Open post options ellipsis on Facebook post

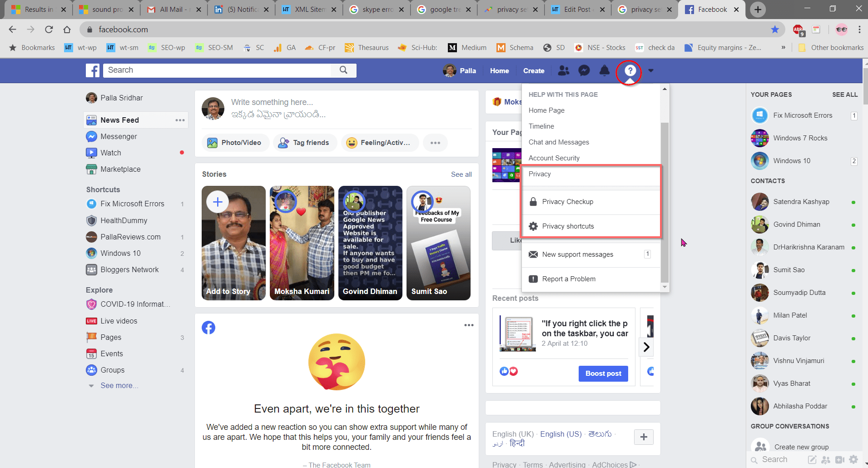469,325
